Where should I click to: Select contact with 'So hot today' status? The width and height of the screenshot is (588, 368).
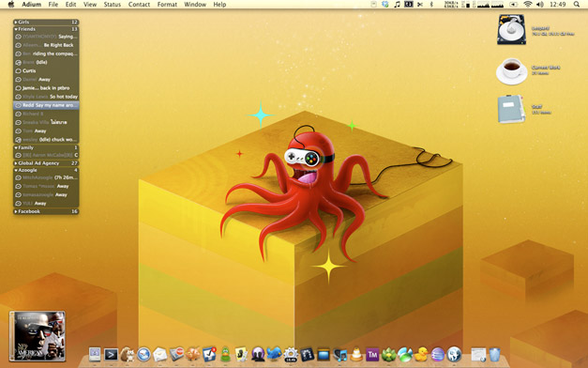point(46,97)
